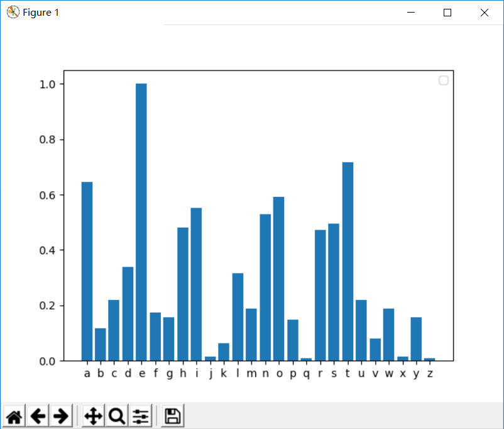Click the bar for letter l
This screenshot has height=429, width=504.
(238, 317)
